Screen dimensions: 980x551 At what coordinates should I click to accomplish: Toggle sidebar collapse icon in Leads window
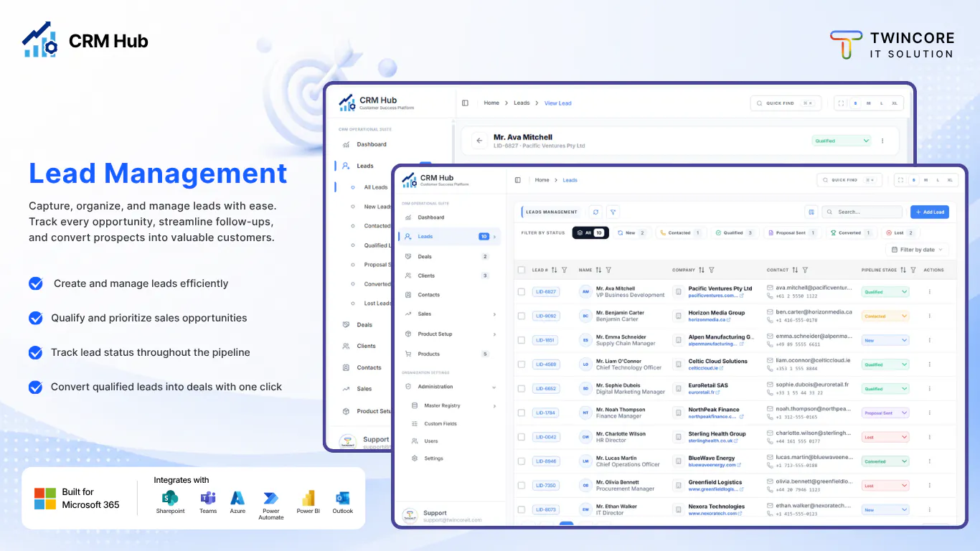pos(518,180)
